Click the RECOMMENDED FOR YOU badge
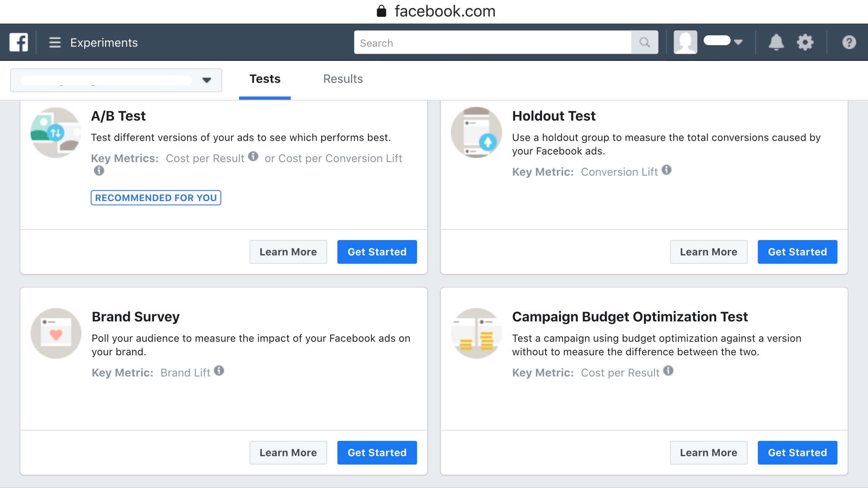Viewport: 868px width, 488px height. [x=156, y=197]
